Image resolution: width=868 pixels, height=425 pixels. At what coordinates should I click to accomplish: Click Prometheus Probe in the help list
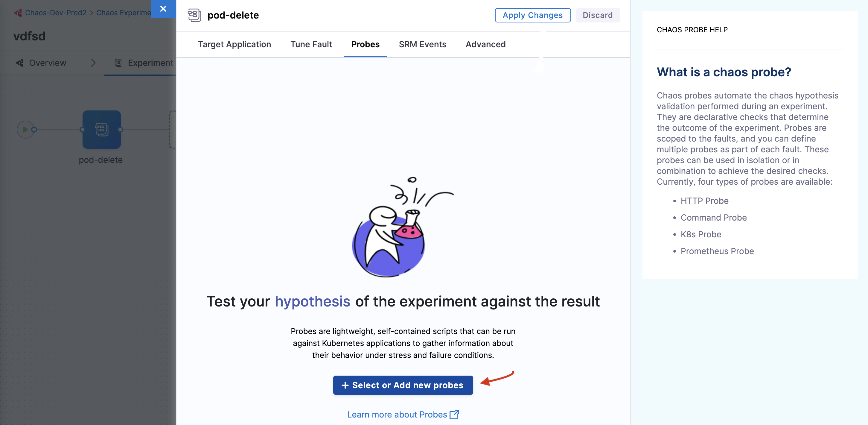[x=717, y=251]
